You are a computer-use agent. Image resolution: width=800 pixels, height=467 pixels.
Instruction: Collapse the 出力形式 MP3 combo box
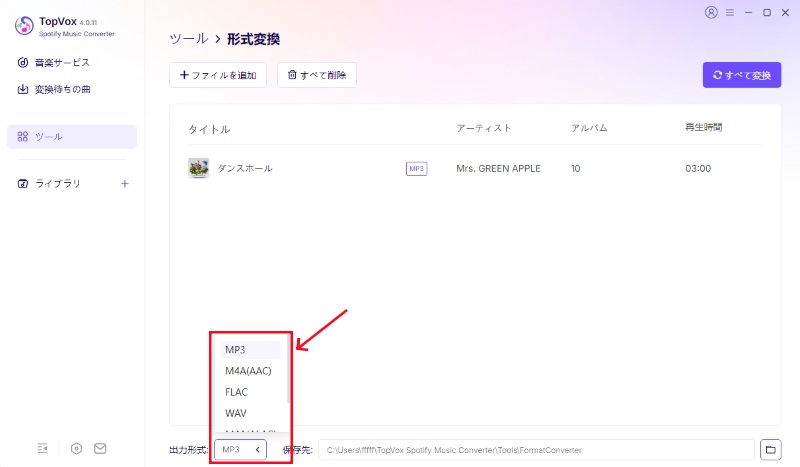pos(240,450)
